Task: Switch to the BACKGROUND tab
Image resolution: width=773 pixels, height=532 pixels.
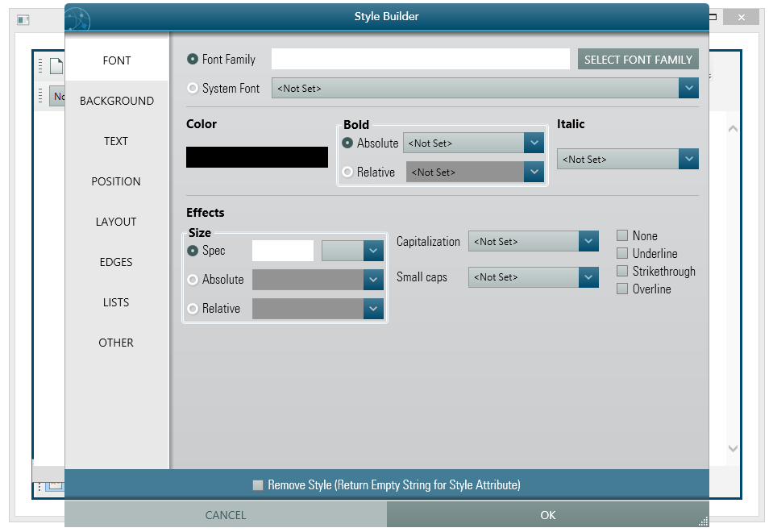Action: coord(117,101)
